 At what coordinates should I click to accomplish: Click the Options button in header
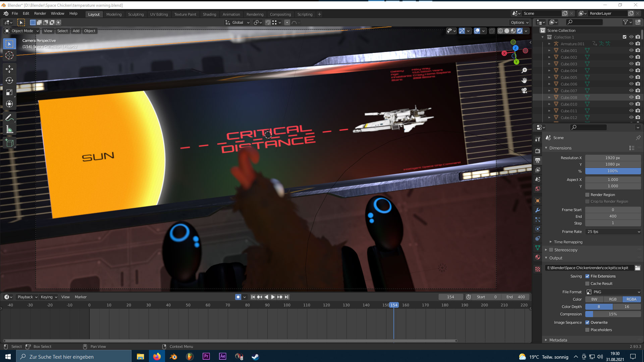520,22
